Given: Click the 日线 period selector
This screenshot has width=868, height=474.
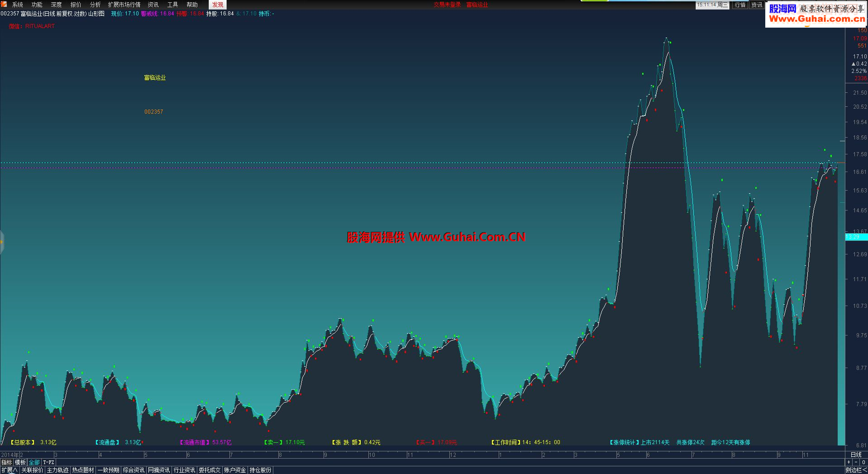Looking at the screenshot, I should pos(856,455).
